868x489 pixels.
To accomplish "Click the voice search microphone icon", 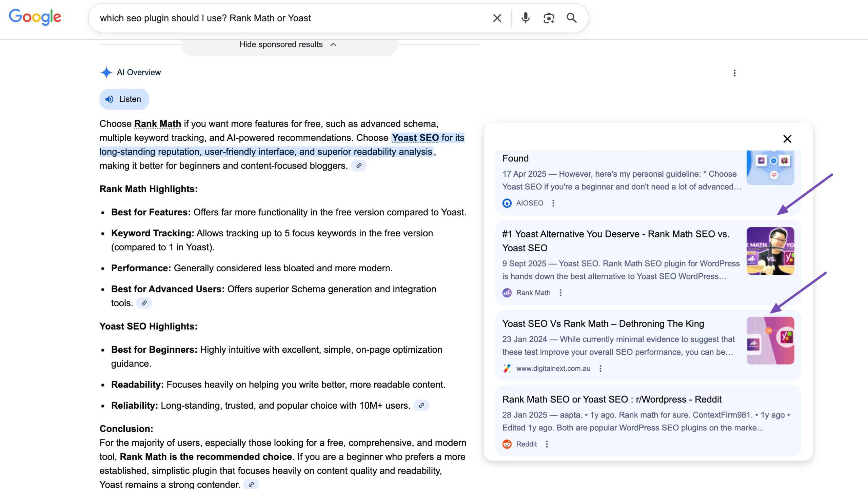I will click(x=525, y=18).
